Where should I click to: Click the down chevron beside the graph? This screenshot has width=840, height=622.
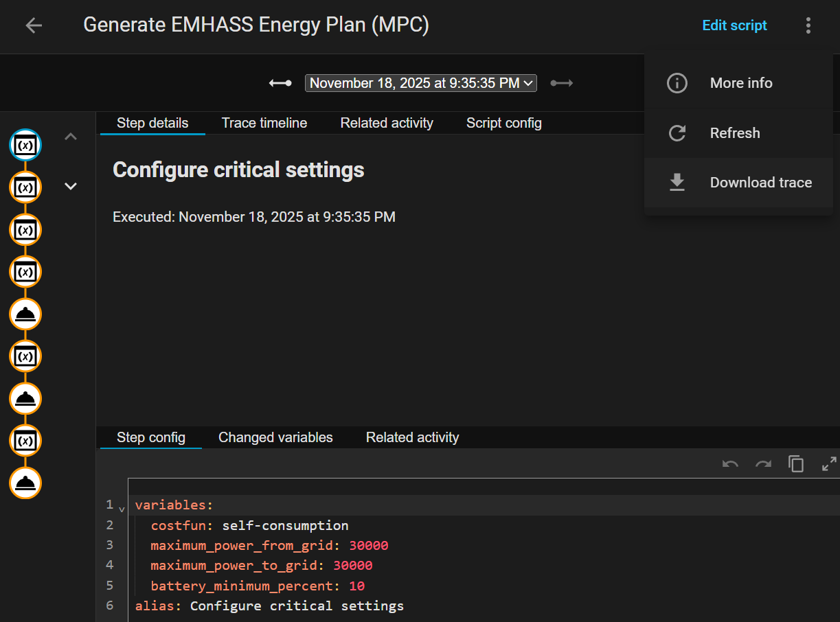pyautogui.click(x=71, y=186)
